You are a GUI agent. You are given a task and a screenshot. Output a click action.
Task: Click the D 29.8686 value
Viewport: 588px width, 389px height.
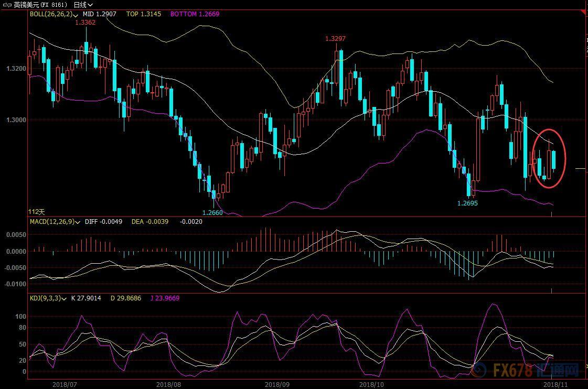[x=125, y=298]
